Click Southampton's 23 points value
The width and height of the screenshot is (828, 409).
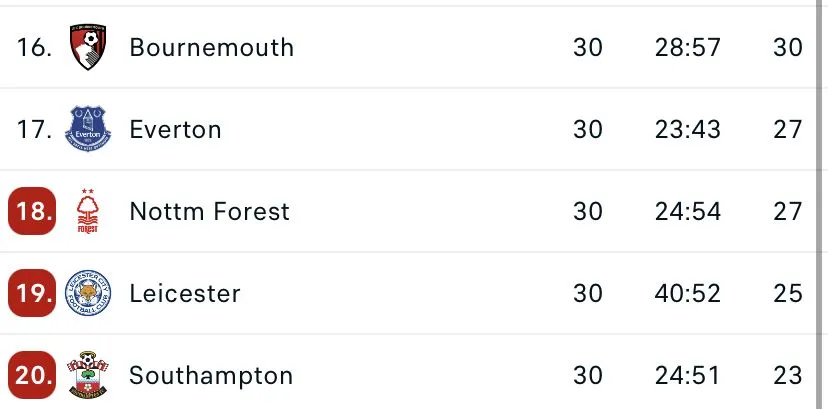tap(788, 375)
